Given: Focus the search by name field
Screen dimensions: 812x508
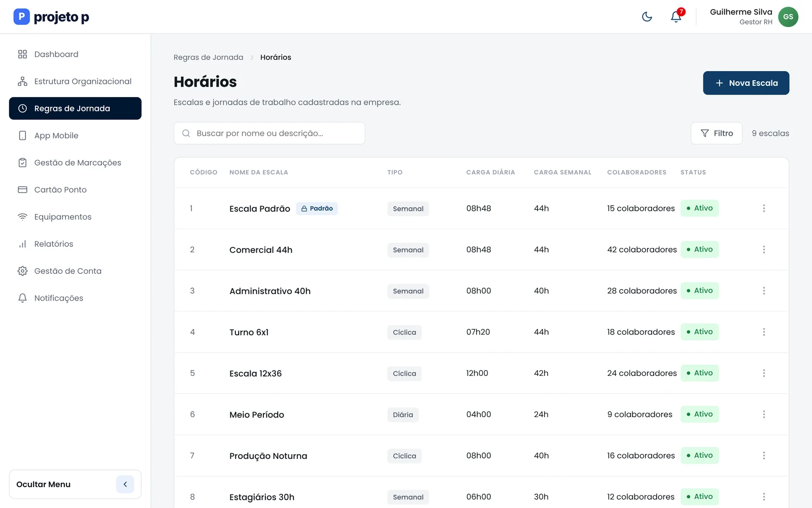Looking at the screenshot, I should click(269, 133).
